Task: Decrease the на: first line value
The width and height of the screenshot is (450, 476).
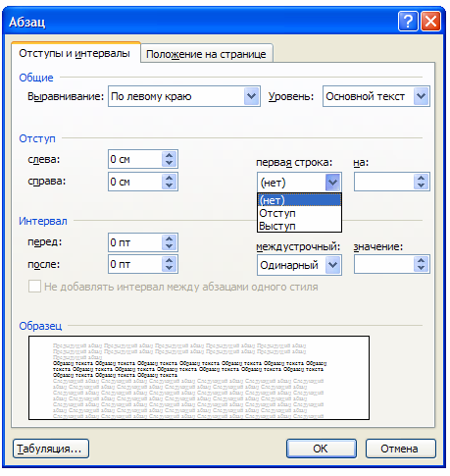Action: 421,185
